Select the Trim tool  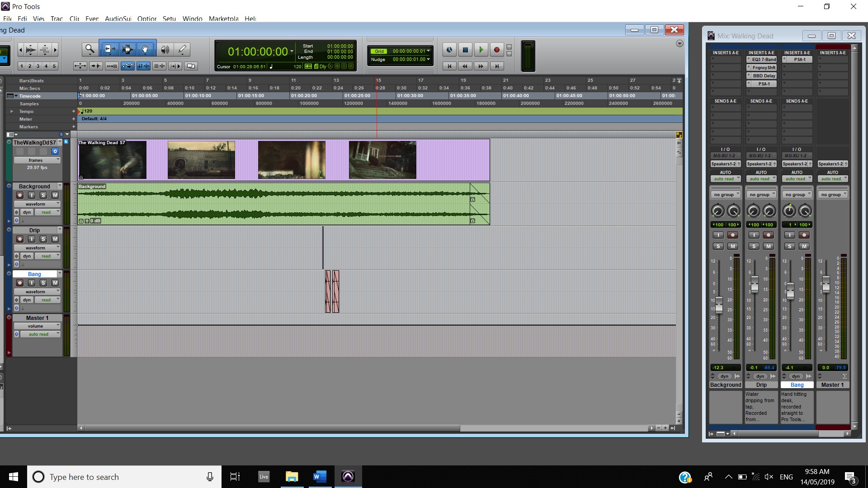click(109, 49)
